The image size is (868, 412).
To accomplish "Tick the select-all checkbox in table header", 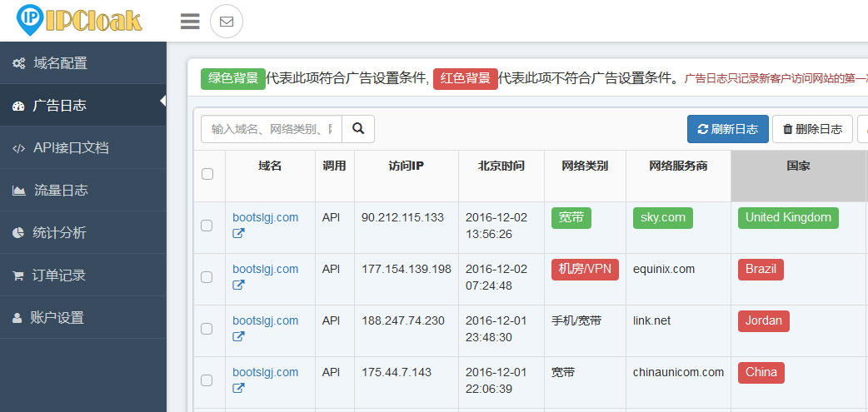I will (207, 174).
